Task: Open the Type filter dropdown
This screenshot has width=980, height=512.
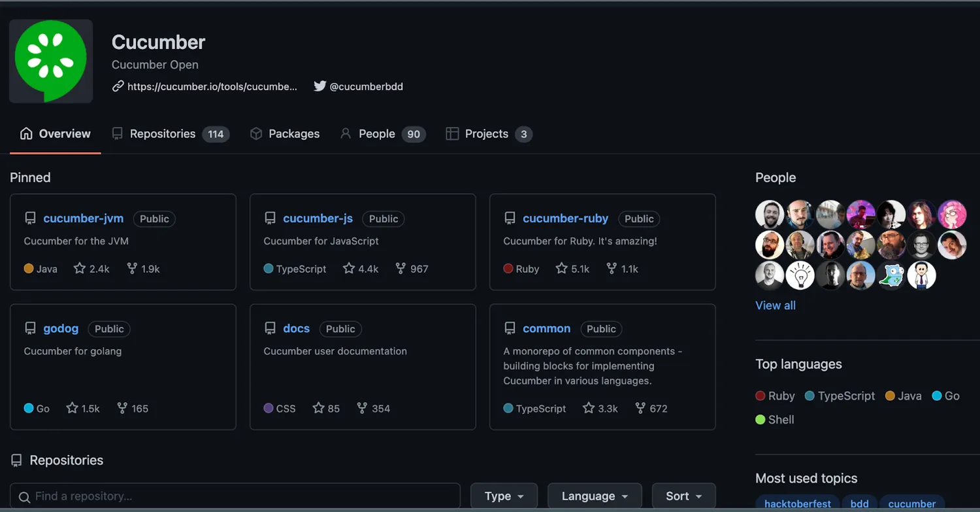Action: pos(504,496)
